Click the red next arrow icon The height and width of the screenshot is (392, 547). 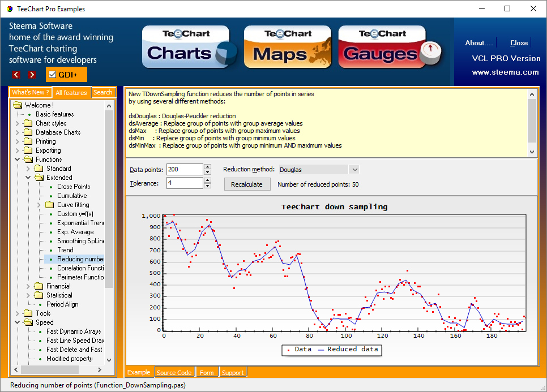32,75
